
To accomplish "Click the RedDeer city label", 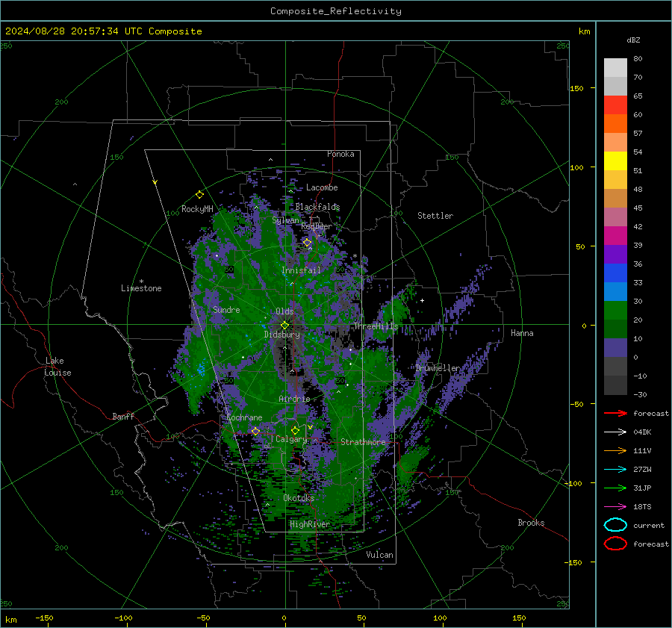I will [317, 226].
